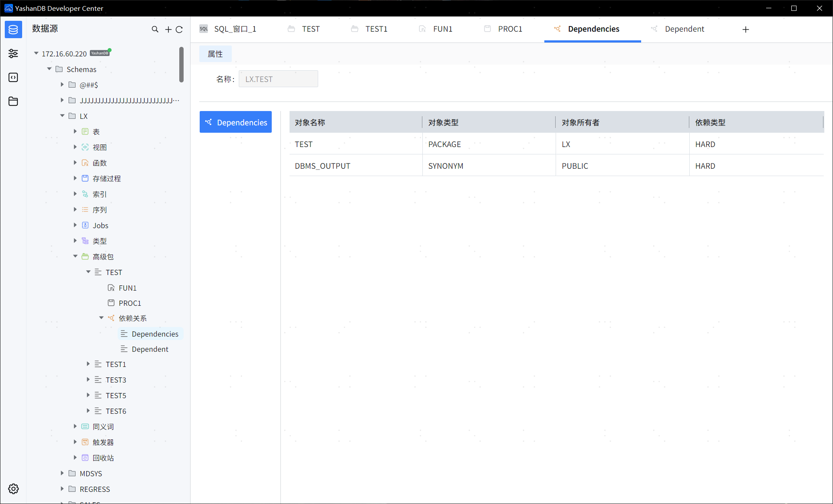This screenshot has width=833, height=504.
Task: Click the search icon in data source panel
Action: click(x=155, y=29)
